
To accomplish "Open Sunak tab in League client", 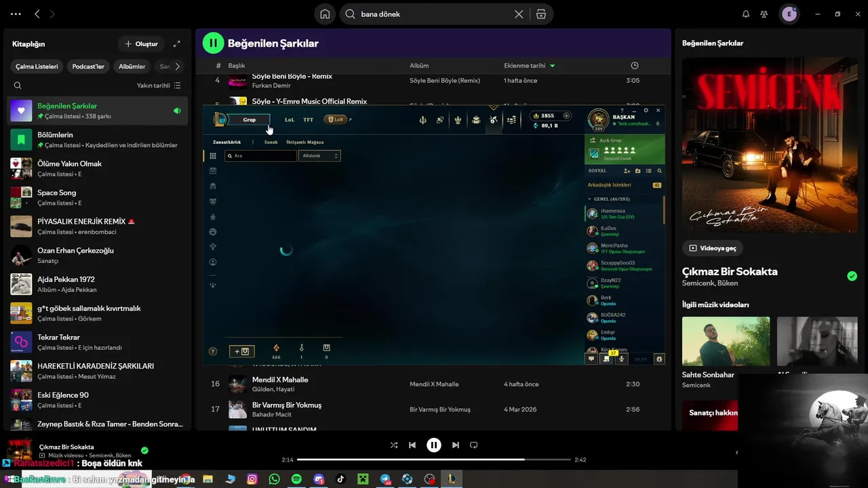I will pos(271,142).
